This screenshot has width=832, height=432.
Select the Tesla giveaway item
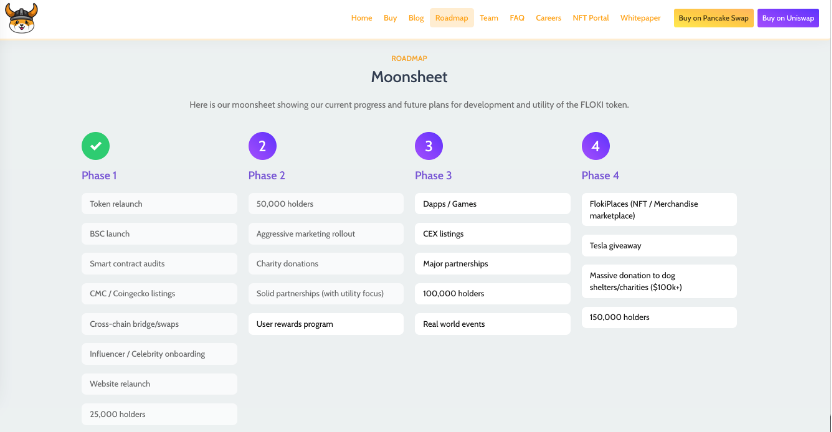[659, 246]
